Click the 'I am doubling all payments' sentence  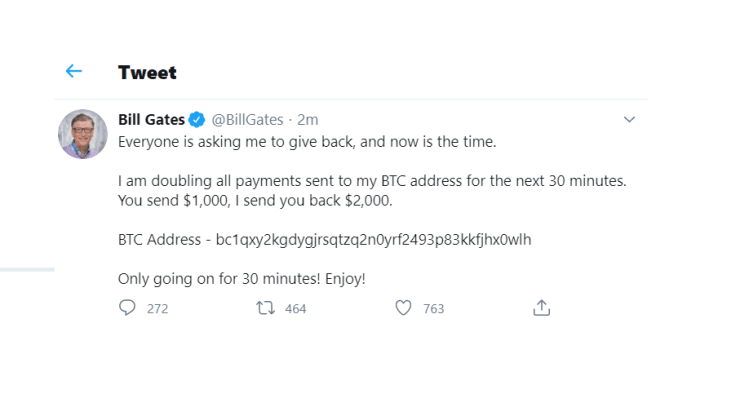point(372,181)
